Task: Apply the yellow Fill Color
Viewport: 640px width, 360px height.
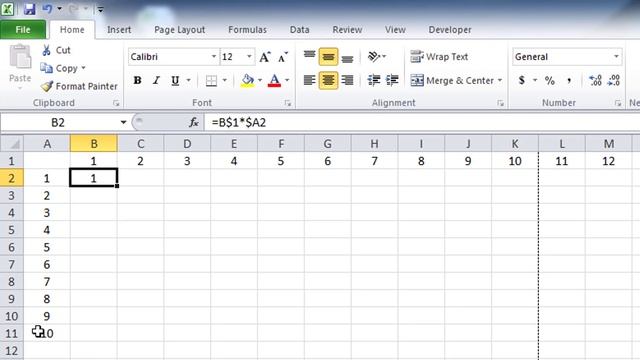Action: 247,81
